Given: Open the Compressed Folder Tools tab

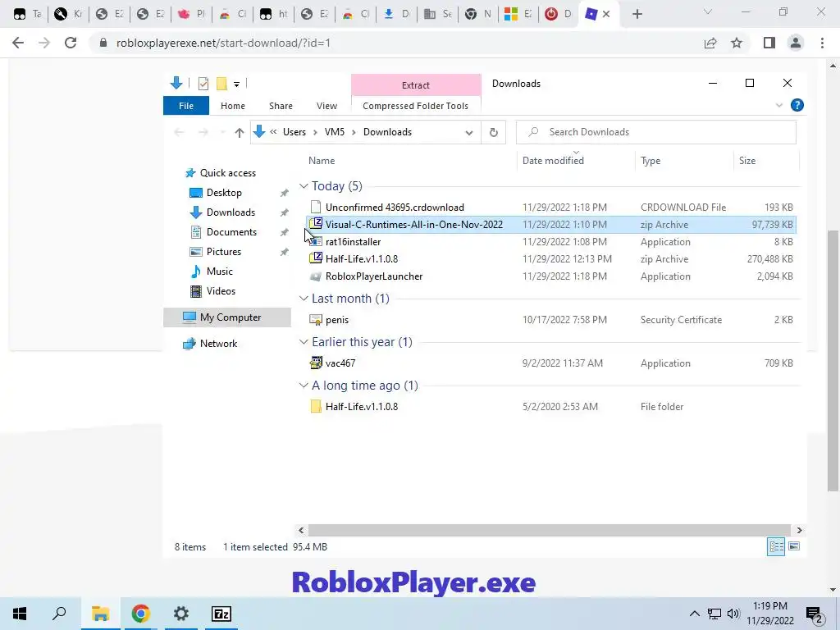Looking at the screenshot, I should tap(415, 106).
